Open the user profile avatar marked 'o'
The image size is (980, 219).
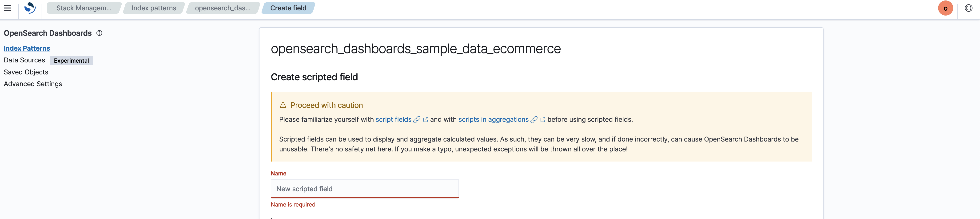tap(946, 8)
